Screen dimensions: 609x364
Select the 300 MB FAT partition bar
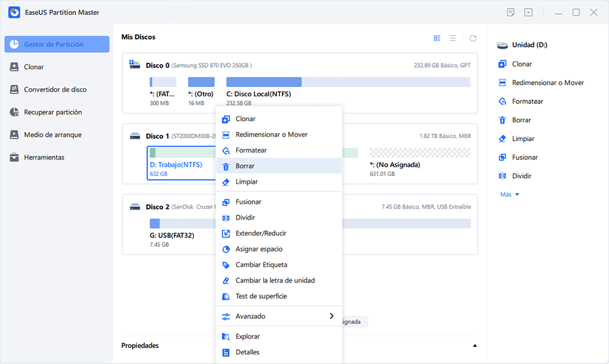point(163,82)
